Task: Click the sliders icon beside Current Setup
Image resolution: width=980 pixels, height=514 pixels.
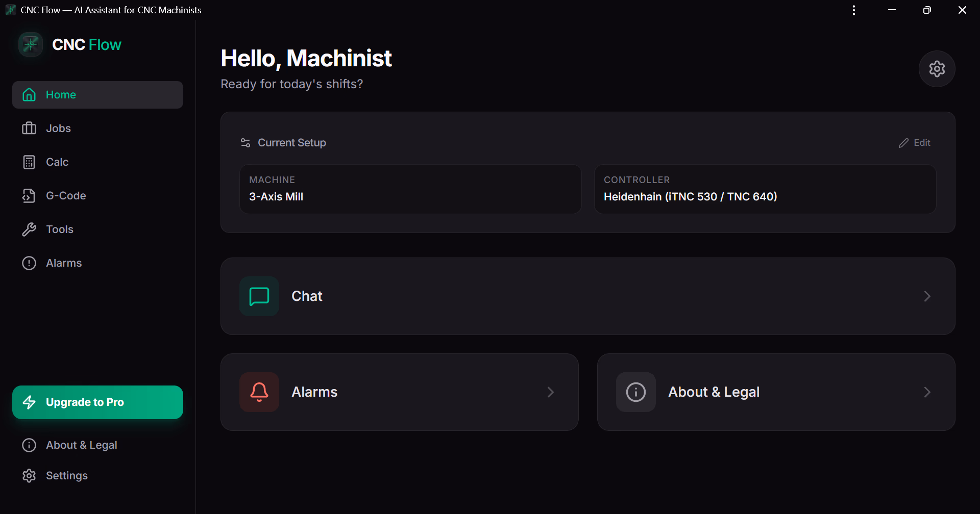Action: click(x=246, y=143)
